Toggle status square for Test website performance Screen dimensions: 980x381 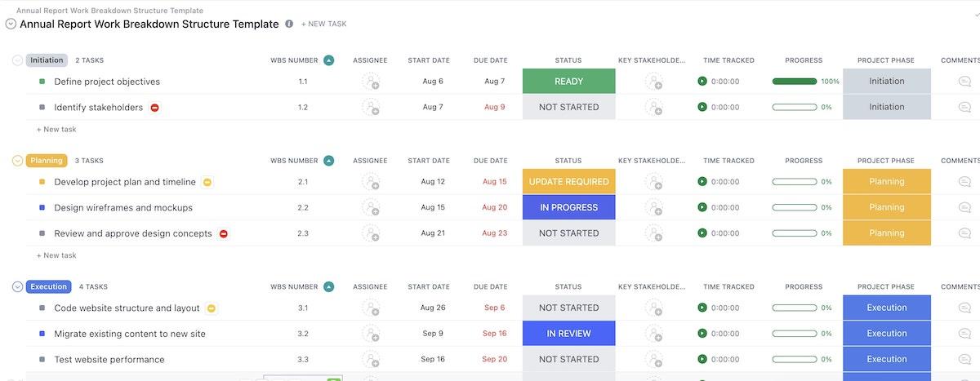click(x=42, y=360)
